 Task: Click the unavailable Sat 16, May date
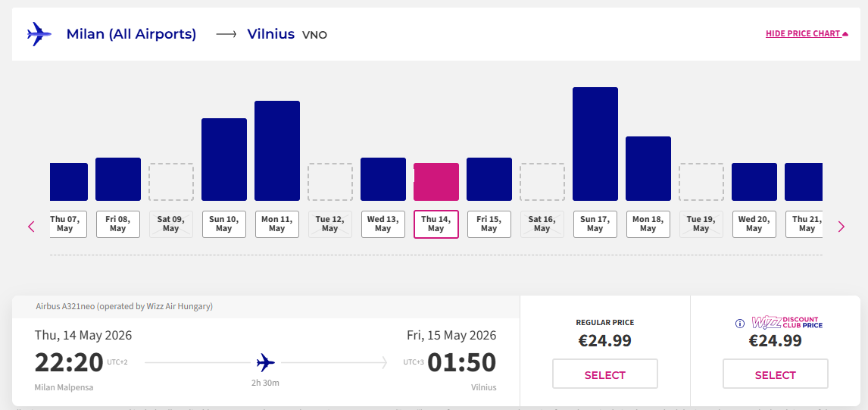[x=542, y=224]
